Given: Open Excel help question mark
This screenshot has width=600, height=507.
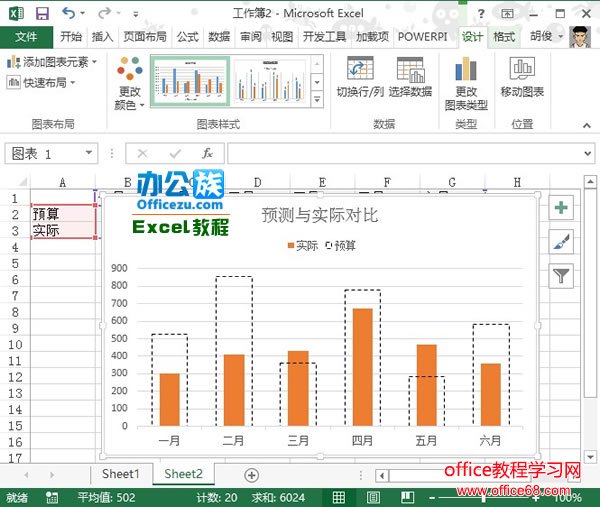Looking at the screenshot, I should tap(481, 14).
